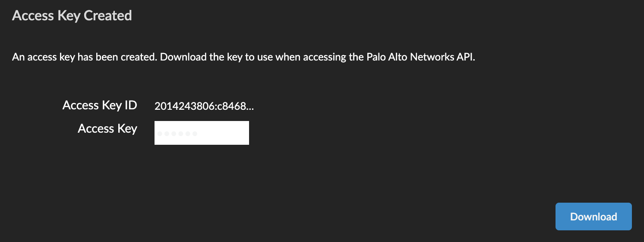Download the newly created access key
This screenshot has height=242, width=644.
coord(593,217)
